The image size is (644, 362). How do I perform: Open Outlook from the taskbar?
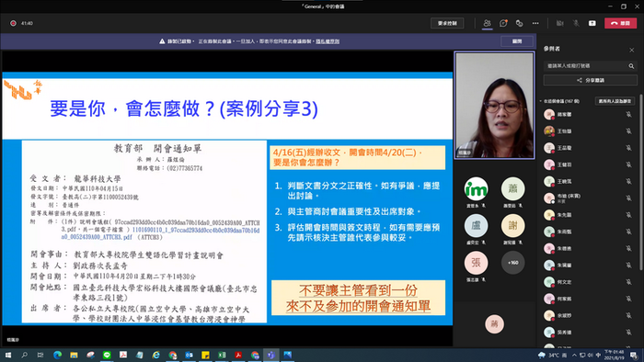click(189, 355)
